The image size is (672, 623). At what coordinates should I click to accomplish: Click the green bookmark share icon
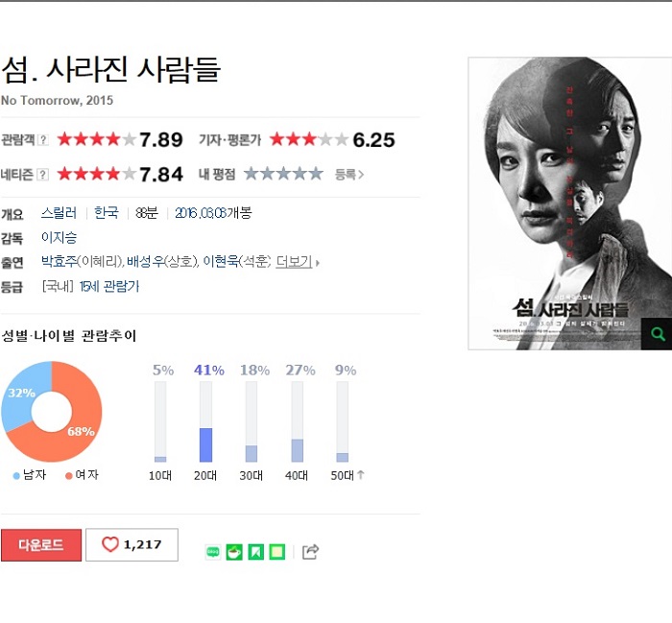(x=256, y=552)
